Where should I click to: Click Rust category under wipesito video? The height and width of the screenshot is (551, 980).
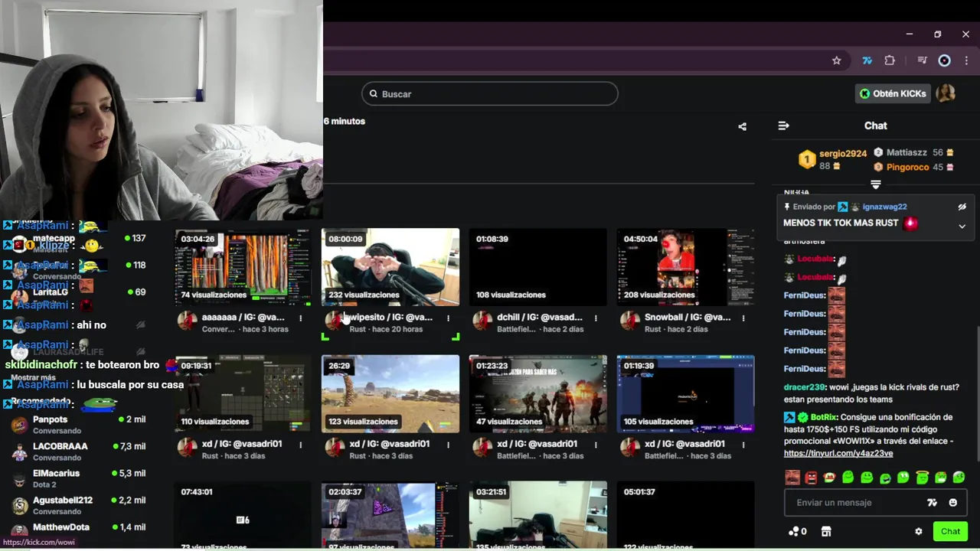pos(358,329)
